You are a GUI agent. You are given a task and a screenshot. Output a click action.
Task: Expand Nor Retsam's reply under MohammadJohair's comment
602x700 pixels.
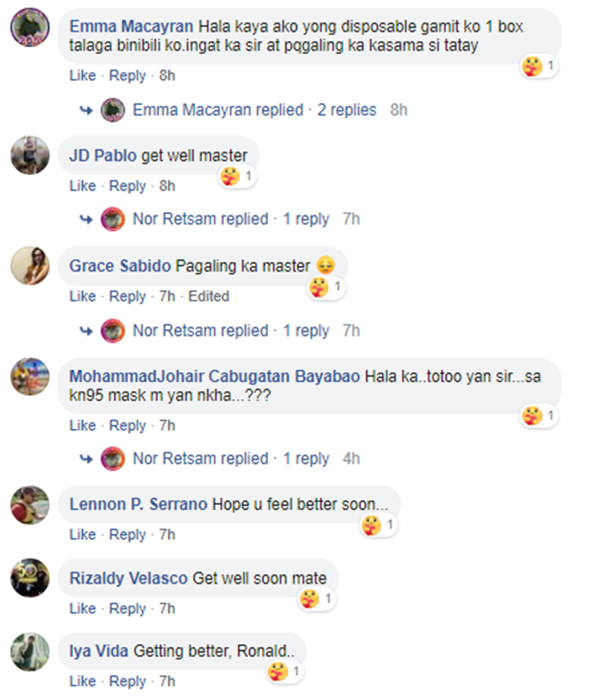coord(306,458)
